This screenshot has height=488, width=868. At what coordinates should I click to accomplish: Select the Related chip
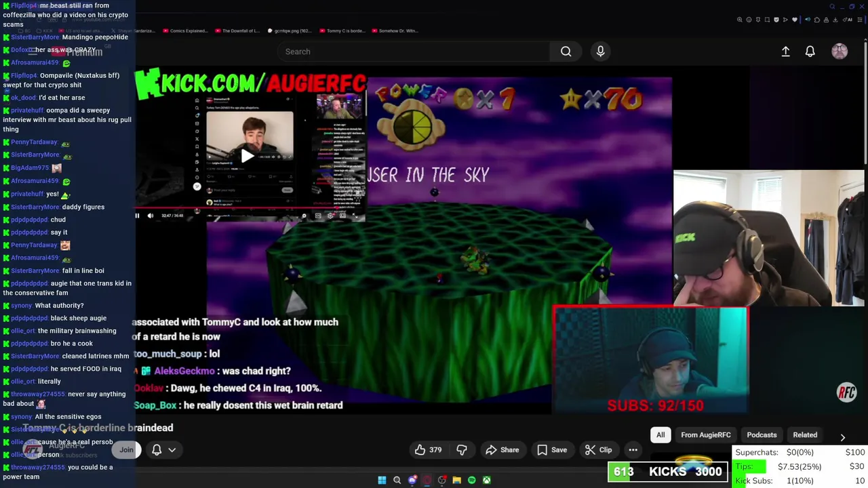805,434
